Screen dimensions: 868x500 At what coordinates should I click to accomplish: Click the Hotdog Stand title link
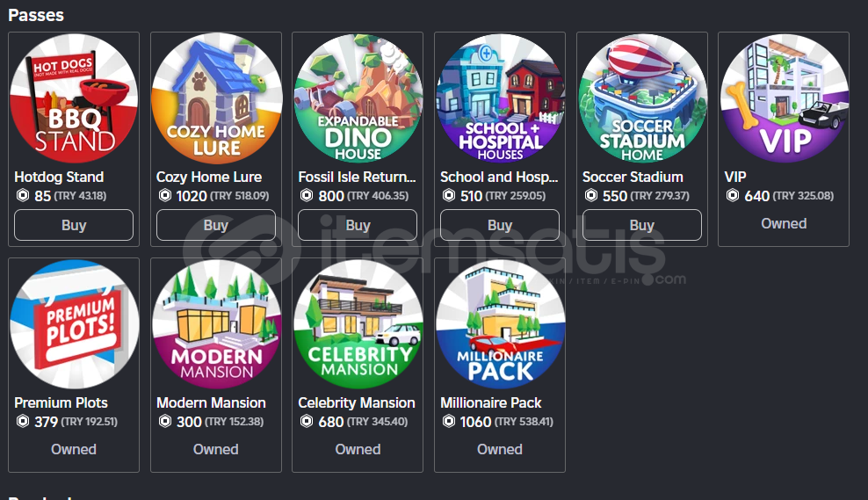[59, 178]
